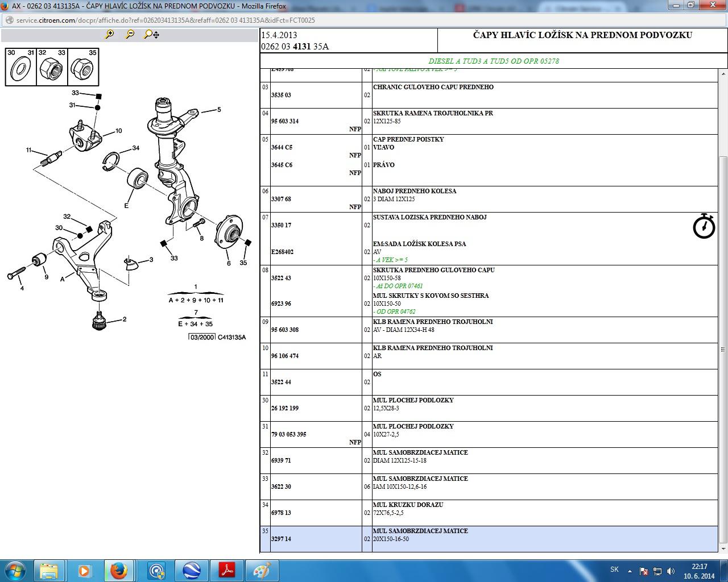Select part number 6939 71
Viewport: 728px width, 582px height.
281,460
